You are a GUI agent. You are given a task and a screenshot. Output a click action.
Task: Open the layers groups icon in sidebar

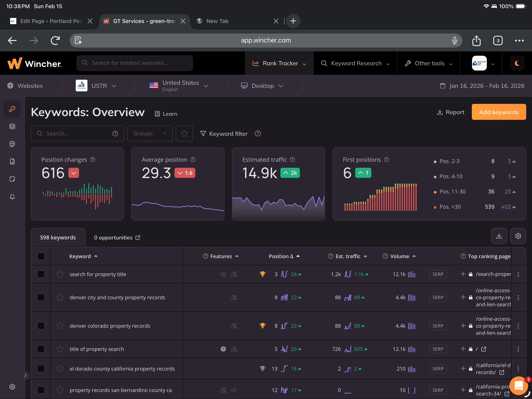point(12,126)
